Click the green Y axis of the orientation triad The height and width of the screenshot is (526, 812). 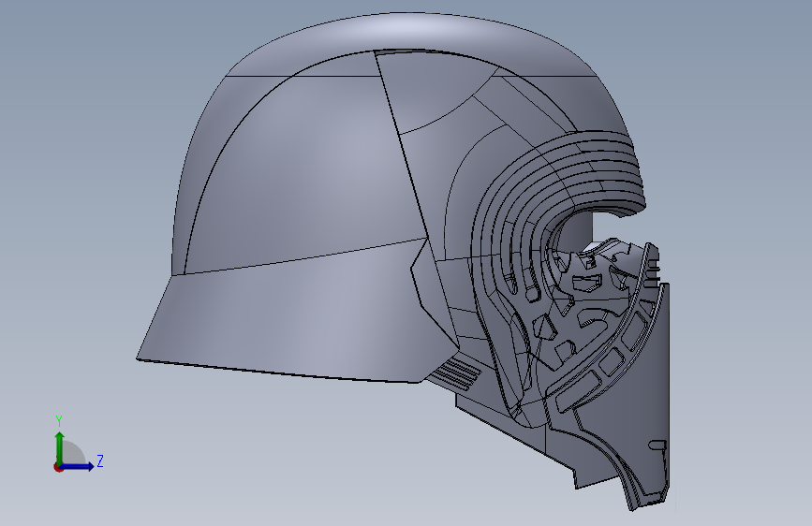60,447
